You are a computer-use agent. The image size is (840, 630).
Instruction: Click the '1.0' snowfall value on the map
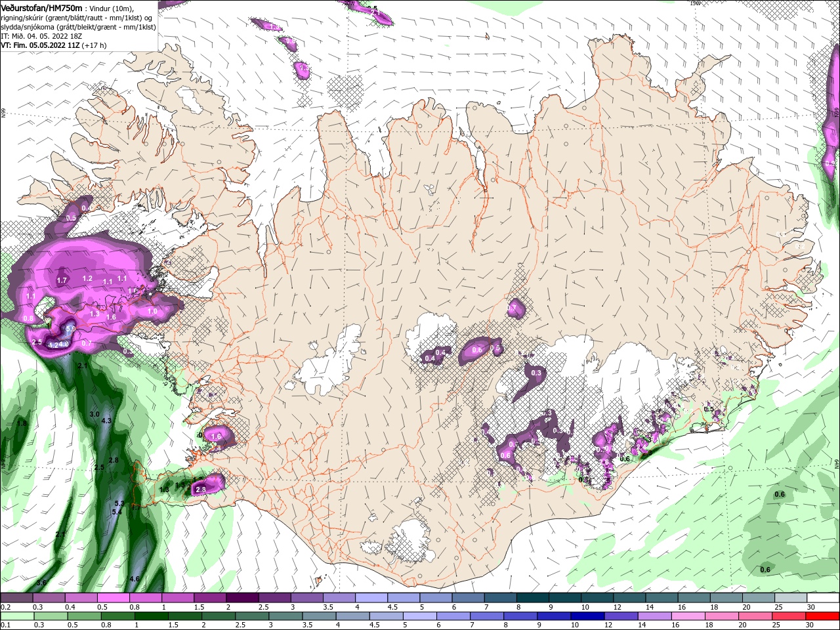click(153, 312)
